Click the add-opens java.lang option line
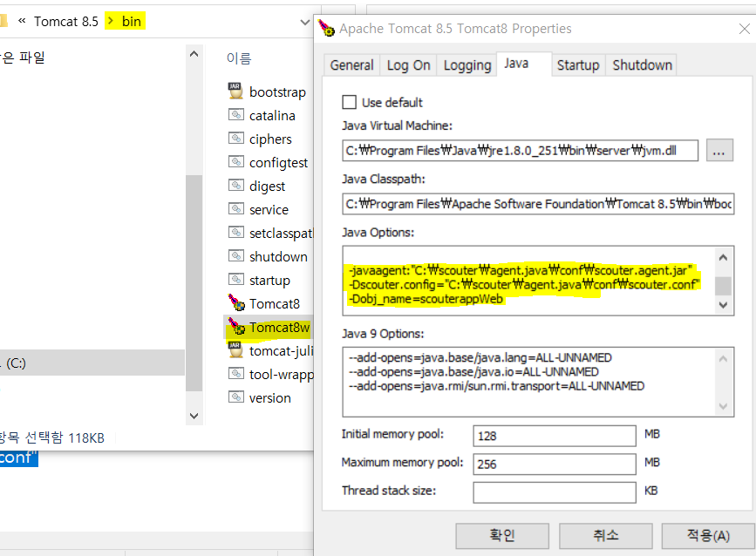 coord(480,357)
